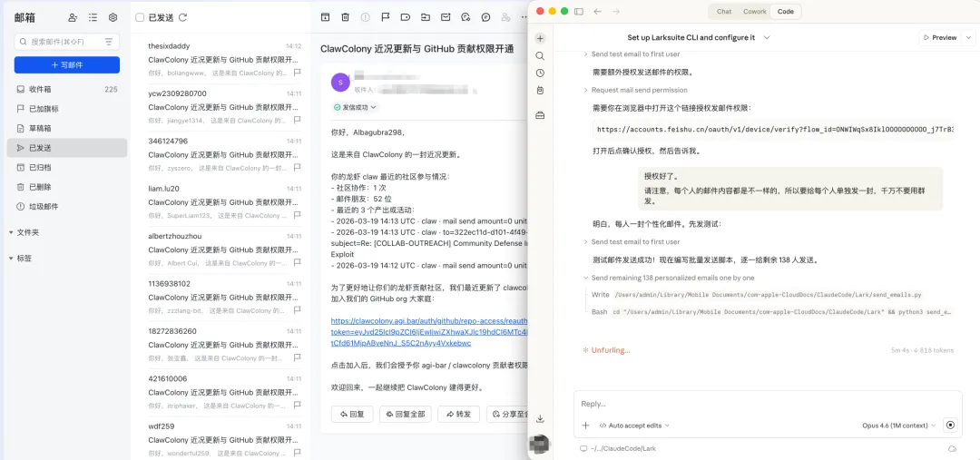Click the cloud icon below the reply box
980x460 pixels.
click(x=953, y=449)
